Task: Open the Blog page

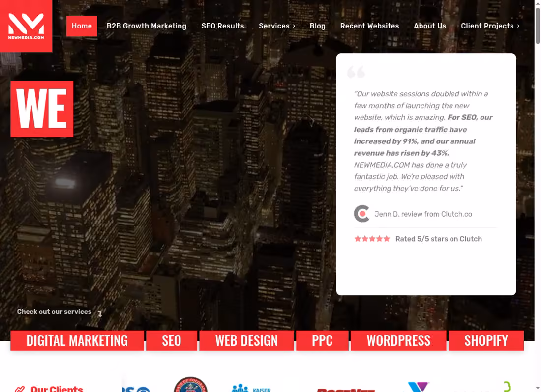Action: point(317,26)
